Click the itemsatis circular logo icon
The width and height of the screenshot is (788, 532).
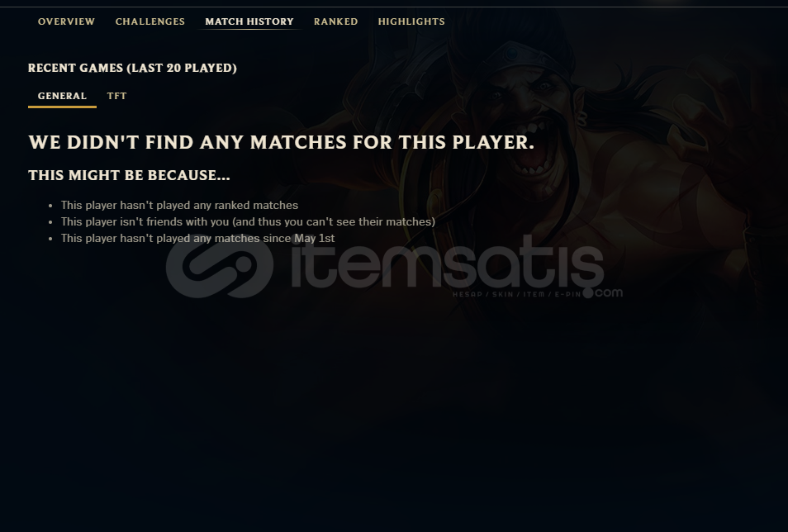pos(220,265)
